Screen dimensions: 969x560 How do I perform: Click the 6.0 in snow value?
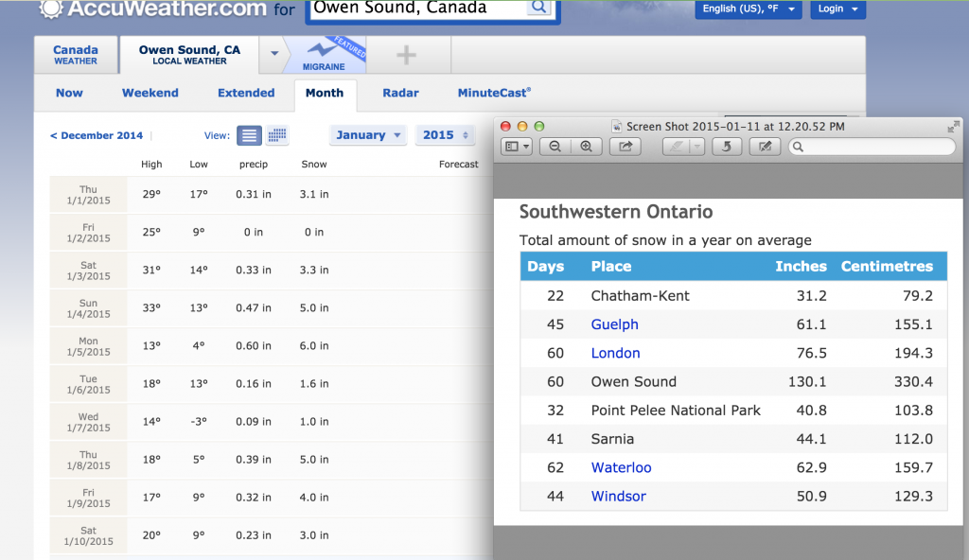tap(314, 346)
